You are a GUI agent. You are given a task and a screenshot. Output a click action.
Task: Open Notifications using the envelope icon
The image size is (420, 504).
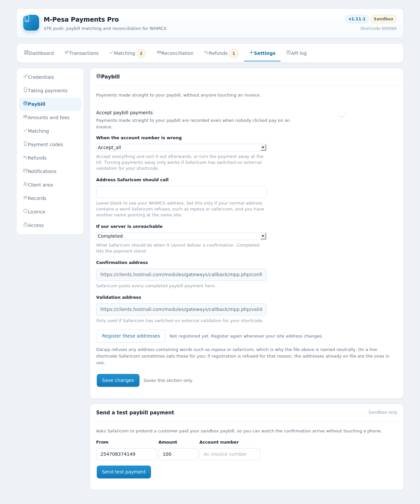25,171
